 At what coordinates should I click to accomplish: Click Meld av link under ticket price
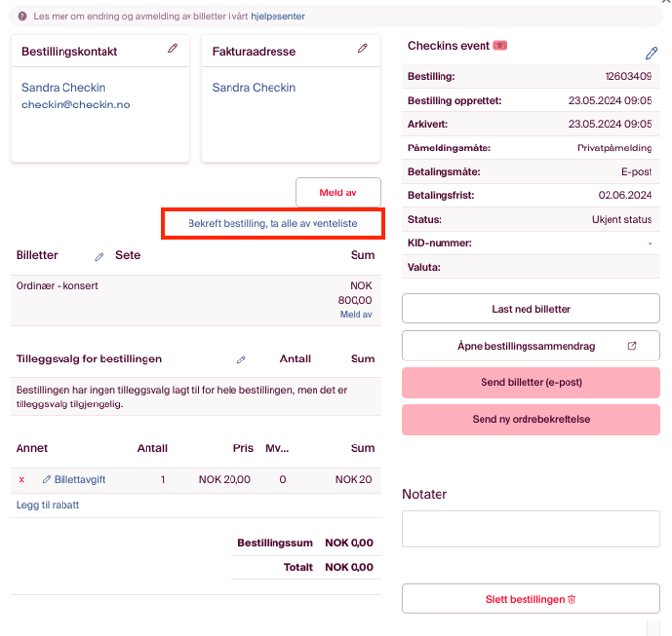pyautogui.click(x=356, y=314)
